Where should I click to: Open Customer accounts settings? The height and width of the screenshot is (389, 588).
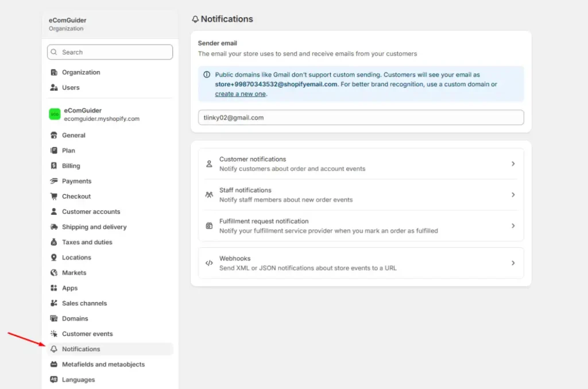110,211
